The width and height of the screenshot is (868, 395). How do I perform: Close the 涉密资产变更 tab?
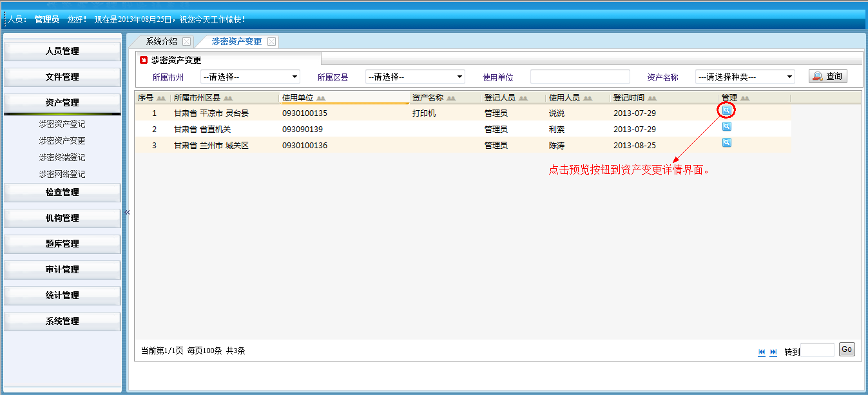coord(271,41)
